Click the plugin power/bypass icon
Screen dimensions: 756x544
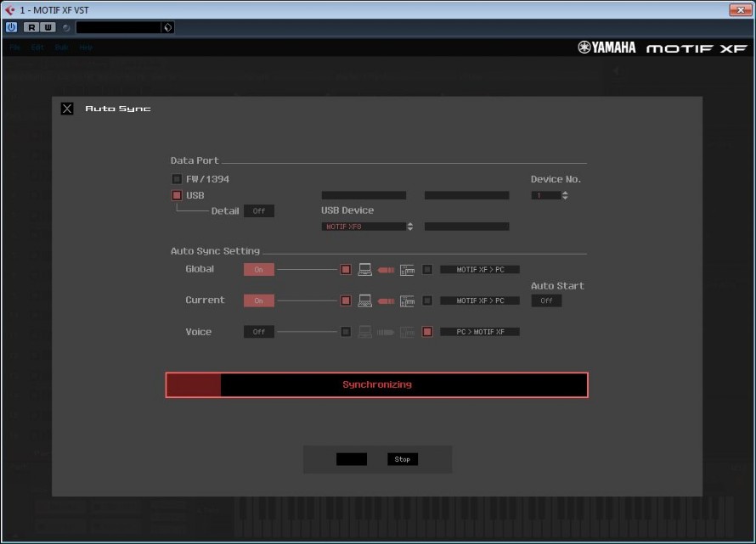[11, 27]
